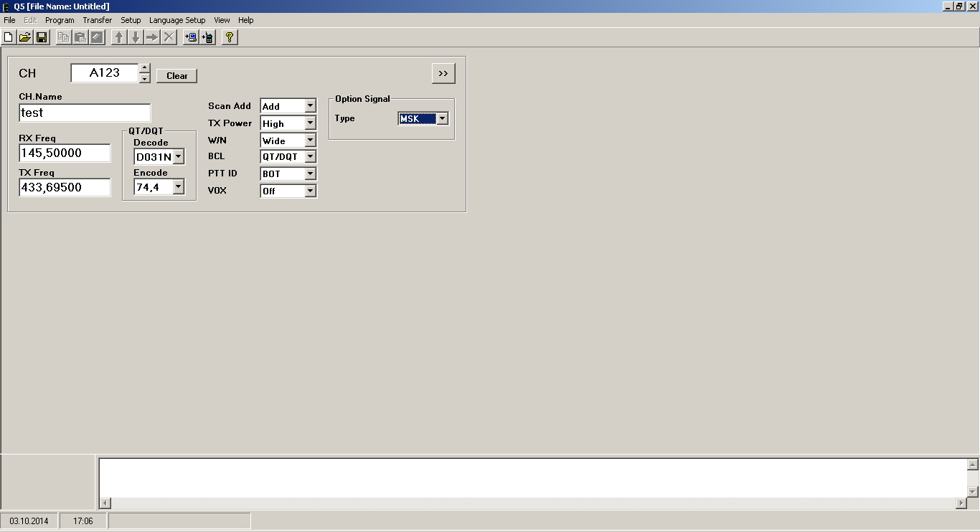Image resolution: width=980 pixels, height=532 pixels.
Task: Open the Transfer menu
Action: pyautogui.click(x=97, y=20)
